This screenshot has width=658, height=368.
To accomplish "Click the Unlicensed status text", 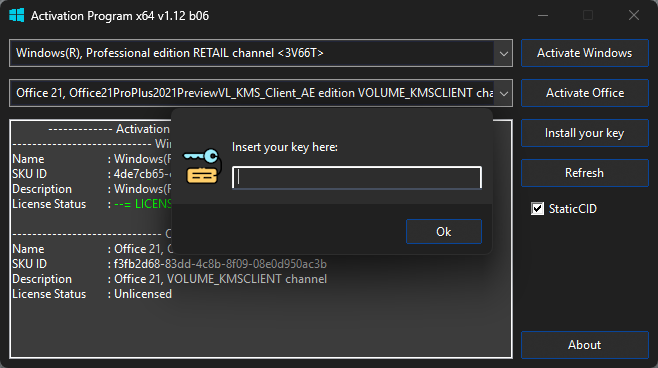I will (x=143, y=294).
